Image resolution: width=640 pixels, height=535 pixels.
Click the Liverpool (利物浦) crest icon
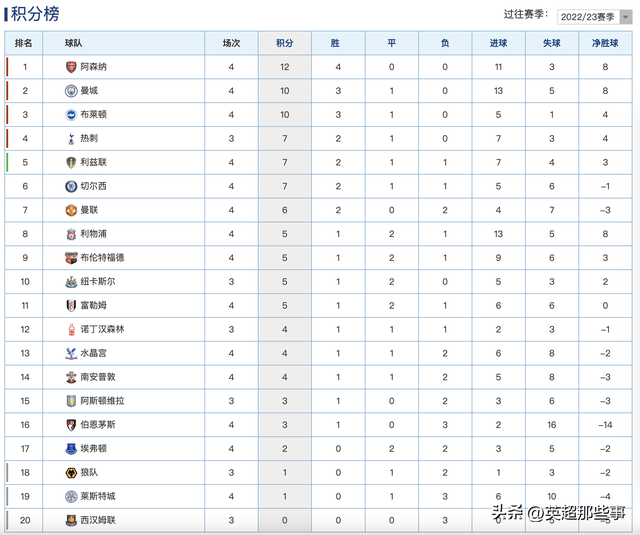pos(71,234)
